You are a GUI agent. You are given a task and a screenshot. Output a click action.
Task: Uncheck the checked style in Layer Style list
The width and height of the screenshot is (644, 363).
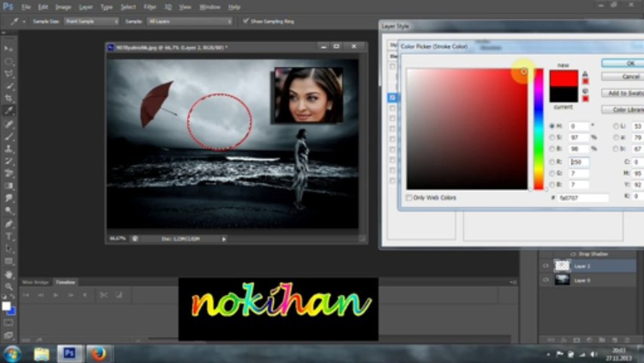coord(393,97)
